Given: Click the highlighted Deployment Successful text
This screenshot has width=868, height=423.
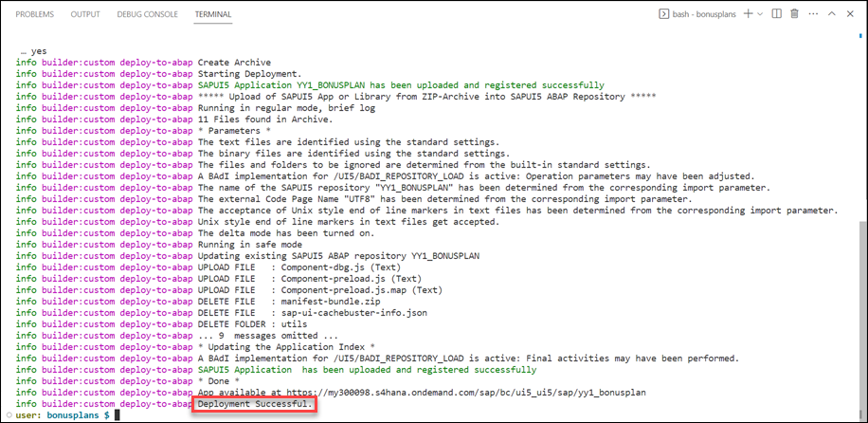Looking at the screenshot, I should click(255, 404).
